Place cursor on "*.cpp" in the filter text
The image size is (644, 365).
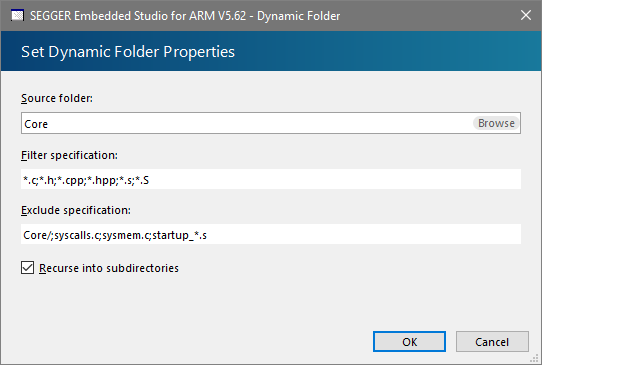tap(71, 180)
